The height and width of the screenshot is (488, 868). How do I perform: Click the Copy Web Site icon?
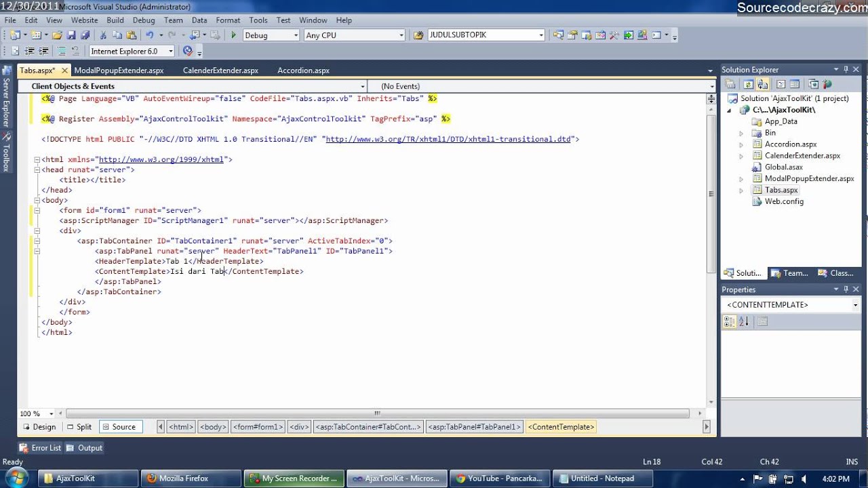click(812, 84)
